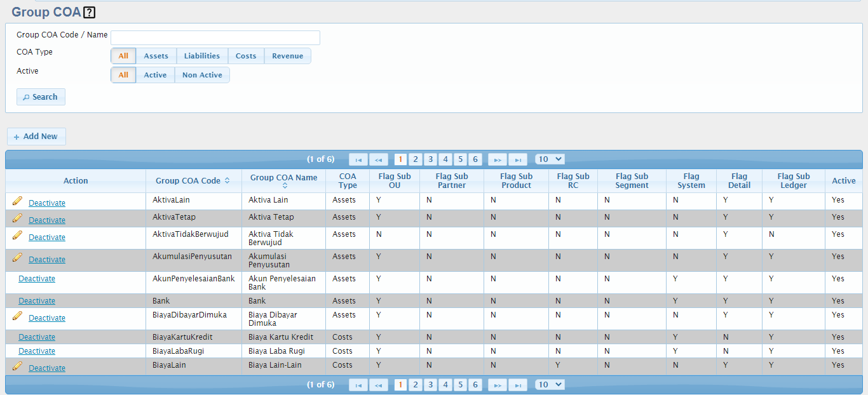The image size is (868, 395).
Task: Click the Add New button
Action: (36, 137)
